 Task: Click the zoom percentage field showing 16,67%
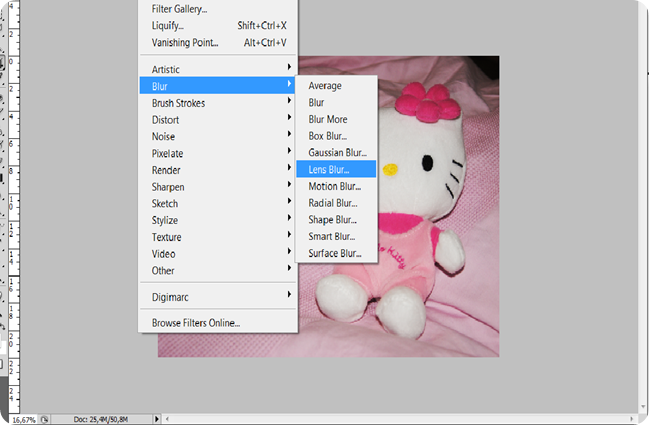coord(24,420)
